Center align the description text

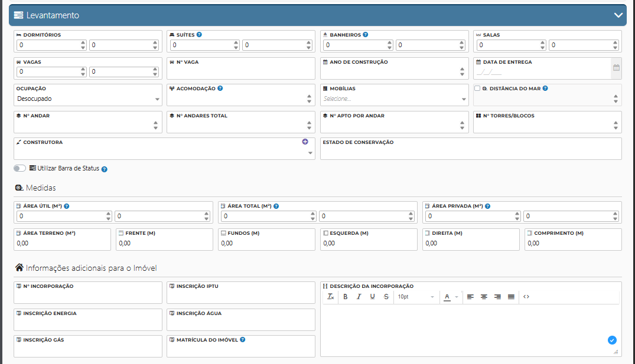click(x=484, y=297)
